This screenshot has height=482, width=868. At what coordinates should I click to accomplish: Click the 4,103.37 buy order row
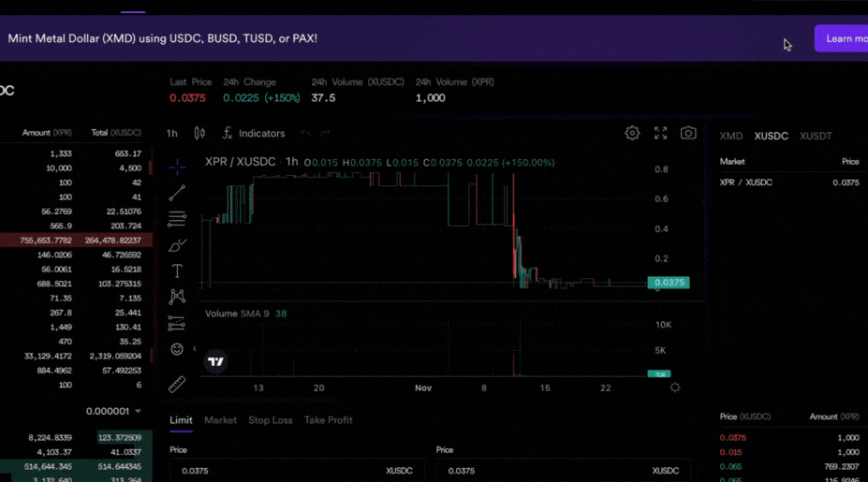coord(76,452)
